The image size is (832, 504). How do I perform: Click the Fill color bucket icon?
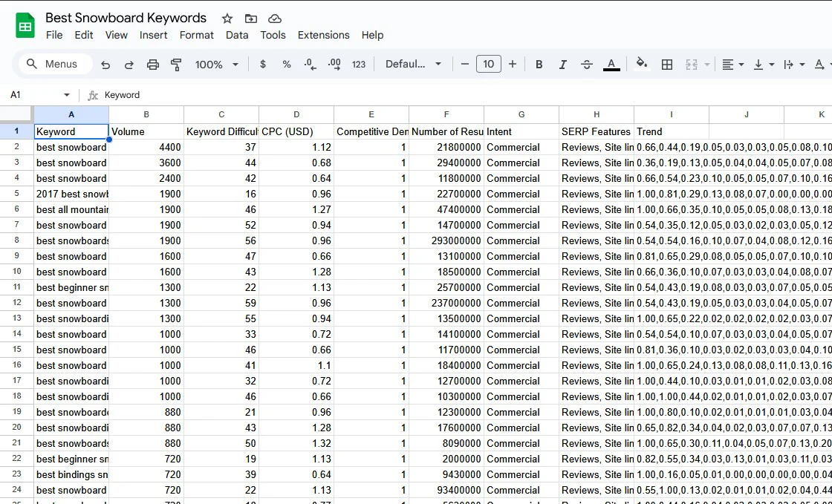click(x=642, y=64)
